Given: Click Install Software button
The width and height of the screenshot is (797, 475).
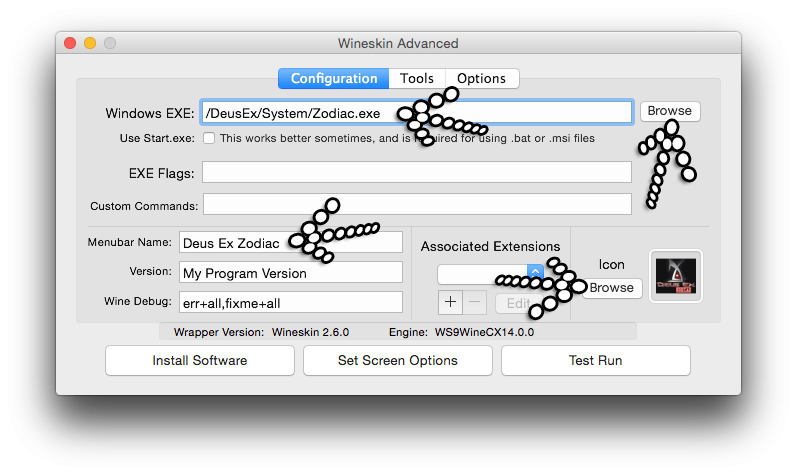Looking at the screenshot, I should (200, 361).
